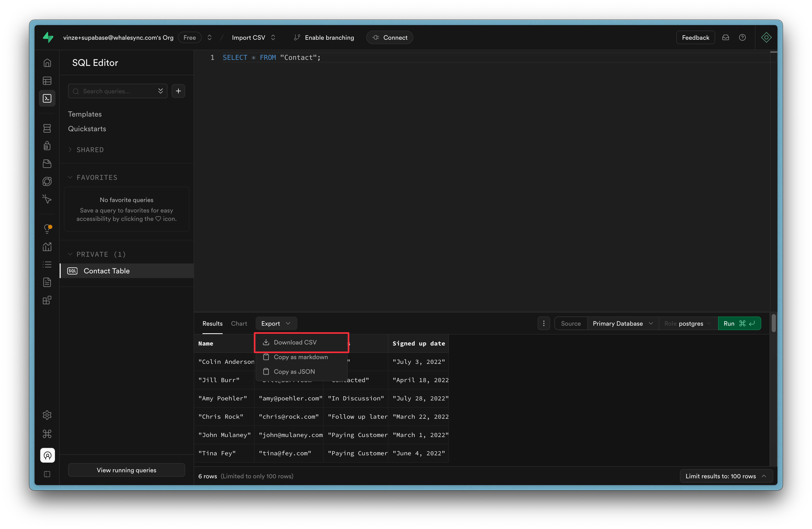This screenshot has height=529, width=812.
Task: Click the results vertical scrollbar
Action: coord(774,324)
